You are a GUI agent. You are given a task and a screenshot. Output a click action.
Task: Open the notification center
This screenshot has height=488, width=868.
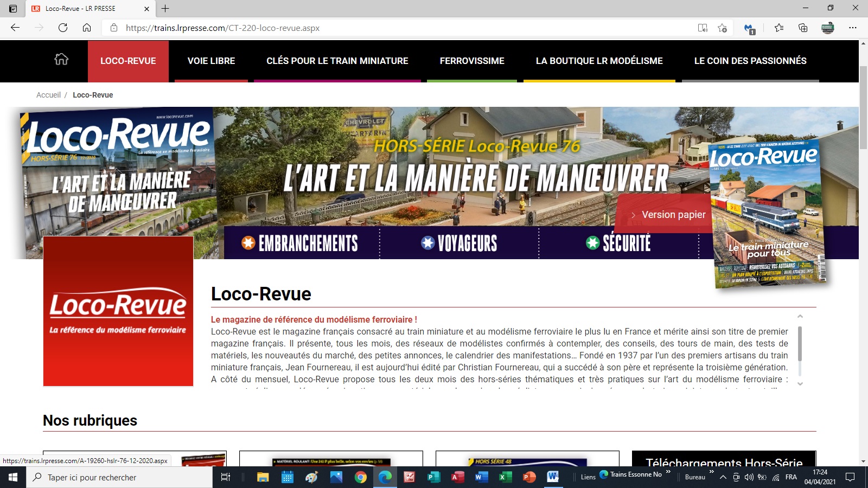click(x=850, y=477)
